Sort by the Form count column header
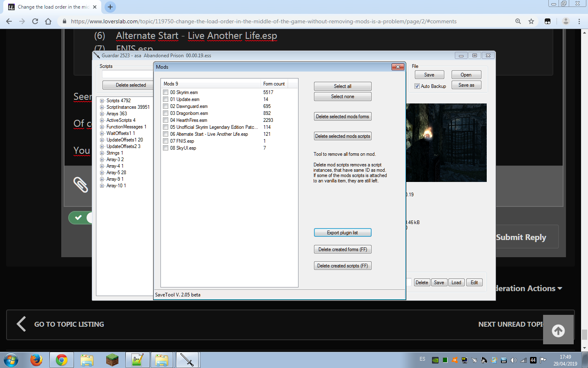 [274, 84]
